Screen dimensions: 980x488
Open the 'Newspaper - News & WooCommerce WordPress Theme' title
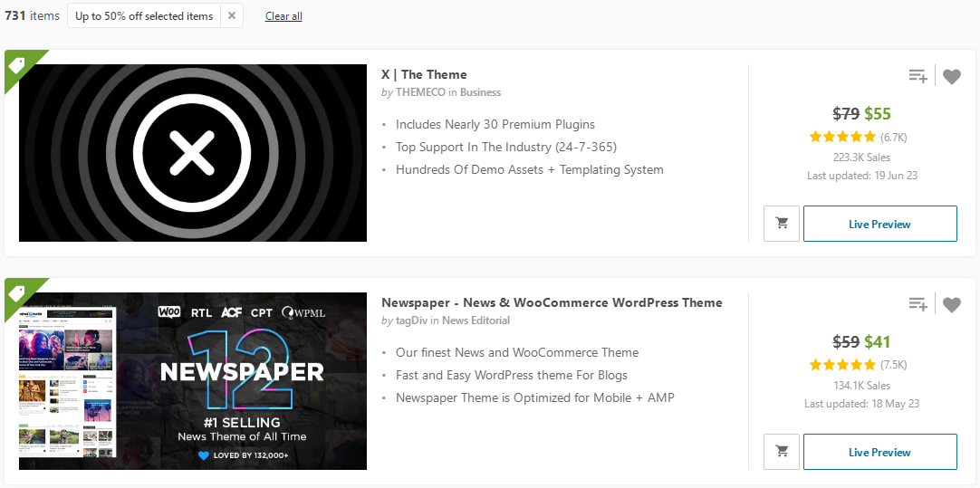[x=552, y=302]
